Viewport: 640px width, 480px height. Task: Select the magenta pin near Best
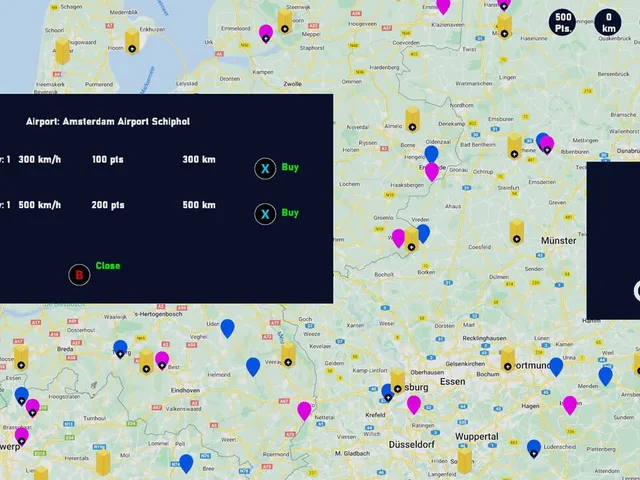click(x=162, y=360)
